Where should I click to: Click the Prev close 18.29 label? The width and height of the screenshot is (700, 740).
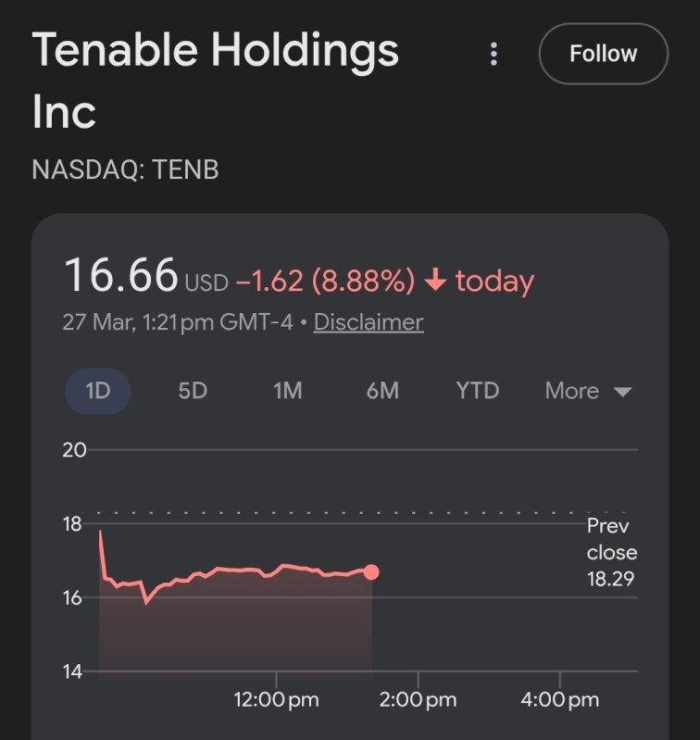[x=612, y=552]
